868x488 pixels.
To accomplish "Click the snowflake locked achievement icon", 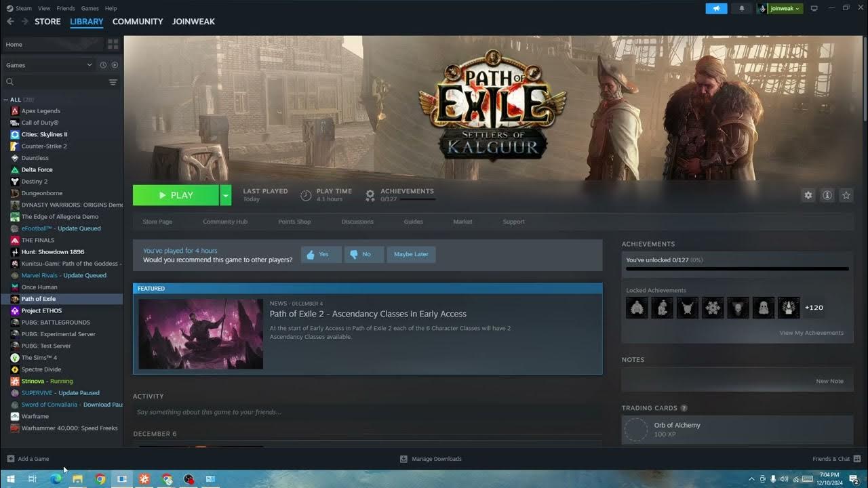I will coord(713,308).
